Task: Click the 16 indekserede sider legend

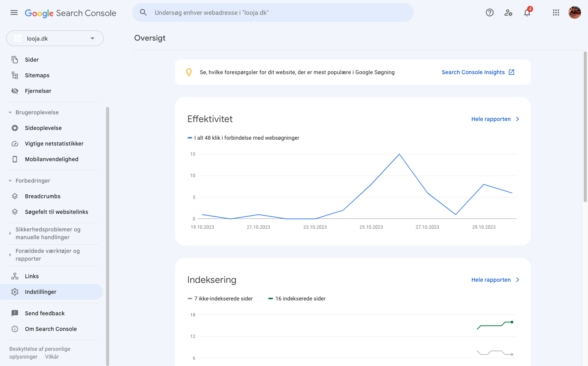Action: coord(297,298)
